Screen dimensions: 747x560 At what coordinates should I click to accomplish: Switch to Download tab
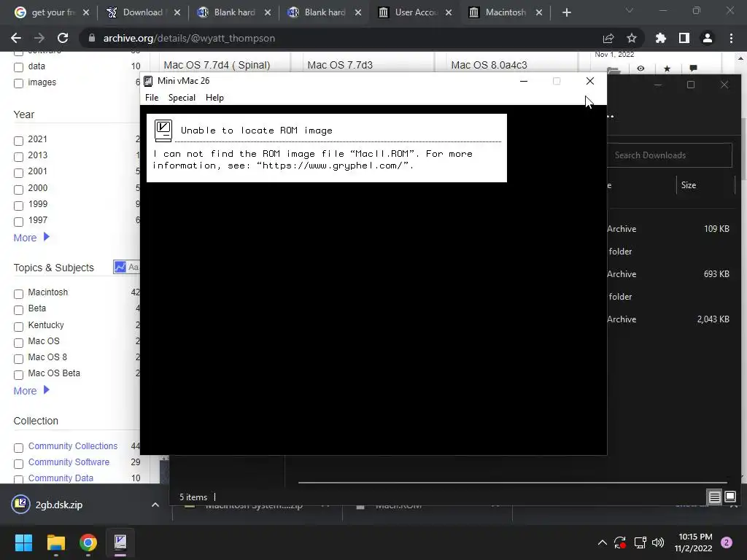click(143, 12)
